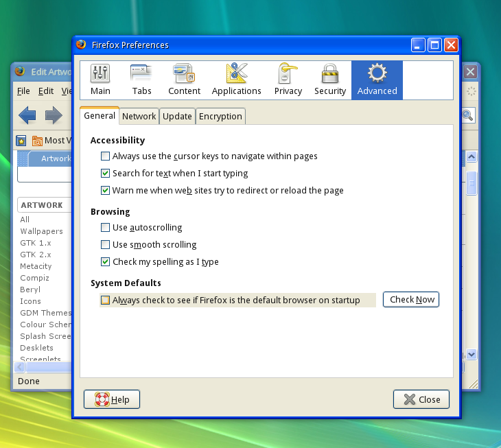Open the Beryl category link
501x448 pixels.
[30, 290]
